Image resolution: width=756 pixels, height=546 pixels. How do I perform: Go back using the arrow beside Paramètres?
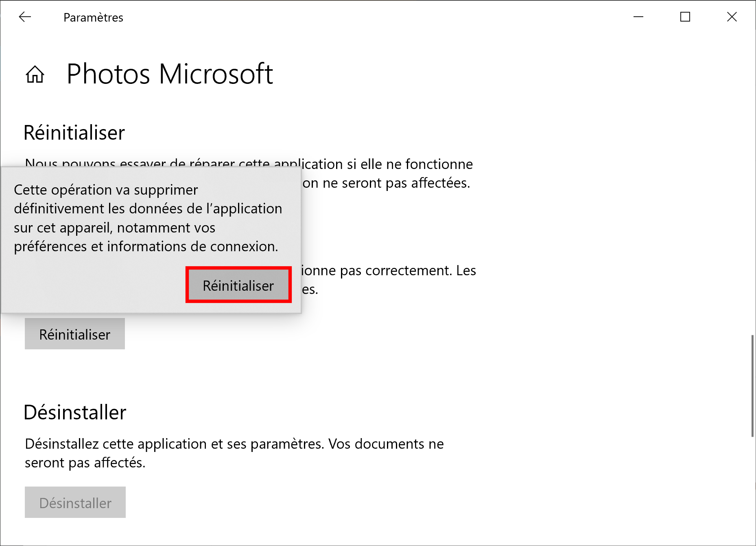pos(25,17)
